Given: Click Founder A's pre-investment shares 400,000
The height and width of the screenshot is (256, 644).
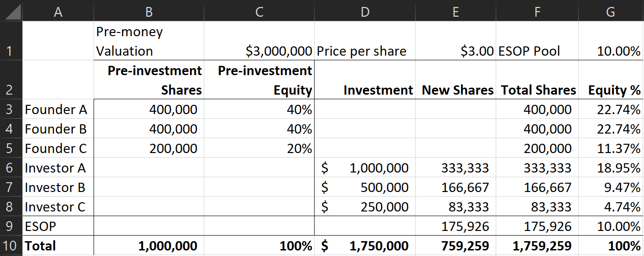Looking at the screenshot, I should [149, 109].
